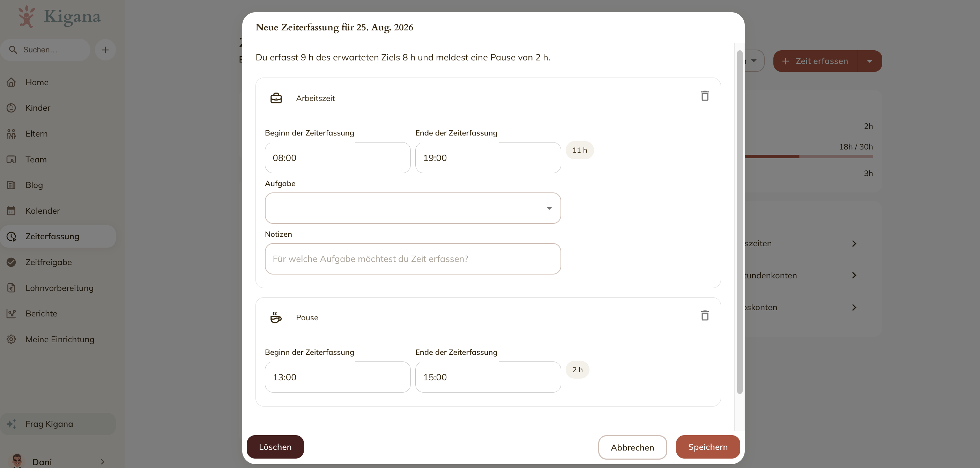The width and height of the screenshot is (980, 468).
Task: Edit the Arbeitszeit end time 19:00
Action: click(x=488, y=158)
